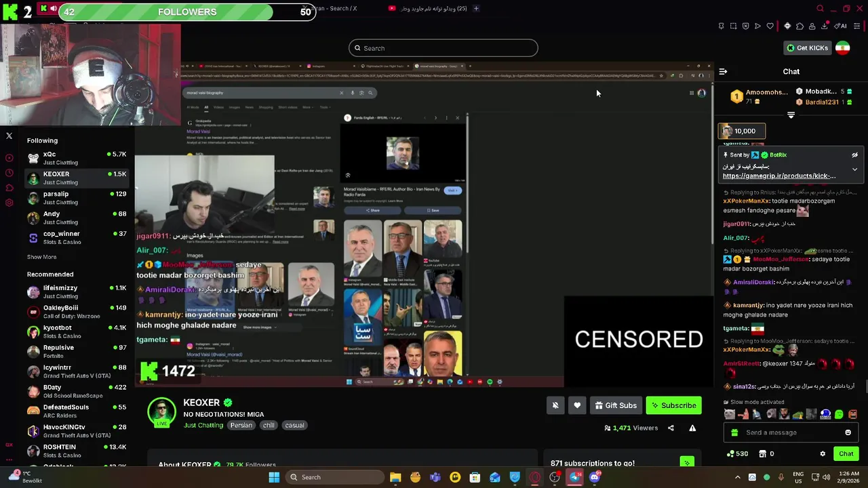
Task: Click the snapshot capture icon in toolbar
Action: [x=734, y=26]
